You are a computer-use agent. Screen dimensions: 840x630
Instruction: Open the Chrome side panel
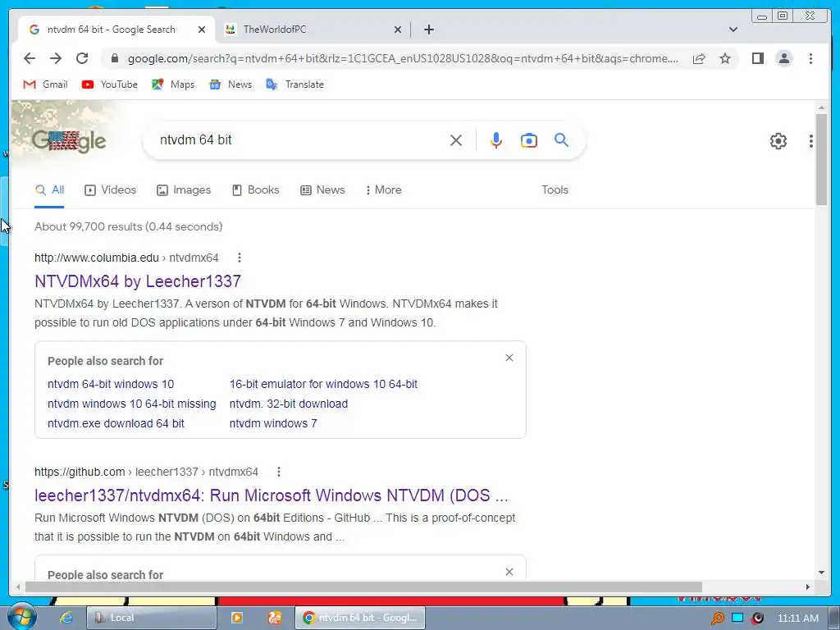[757, 58]
